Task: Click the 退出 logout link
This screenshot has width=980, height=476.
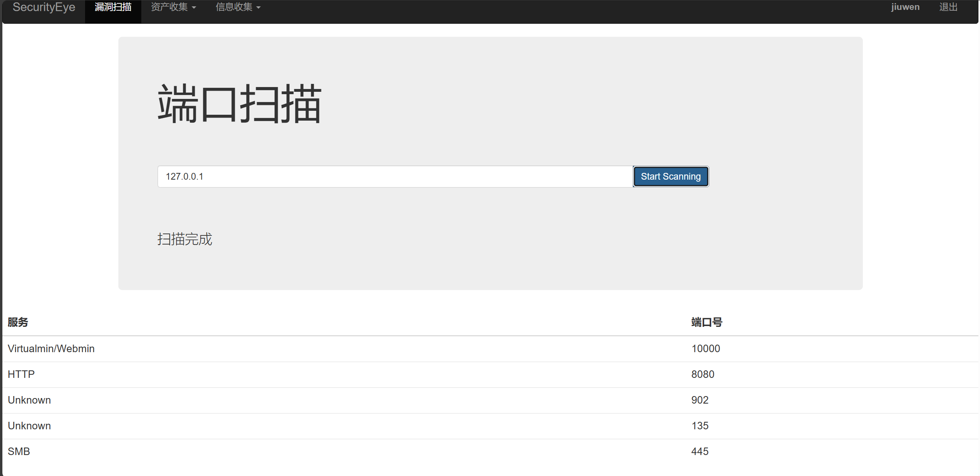Action: click(948, 8)
